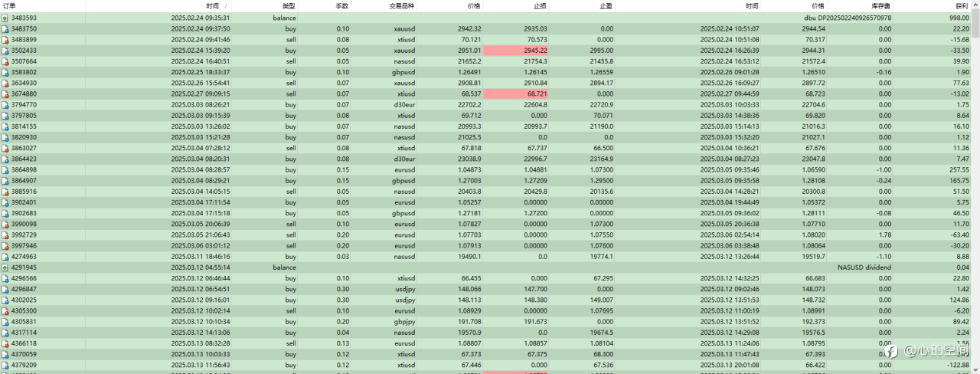Viewport: 980px width, 374px height.
Task: Click the trade icon of order 3483750
Action: pyautogui.click(x=5, y=28)
